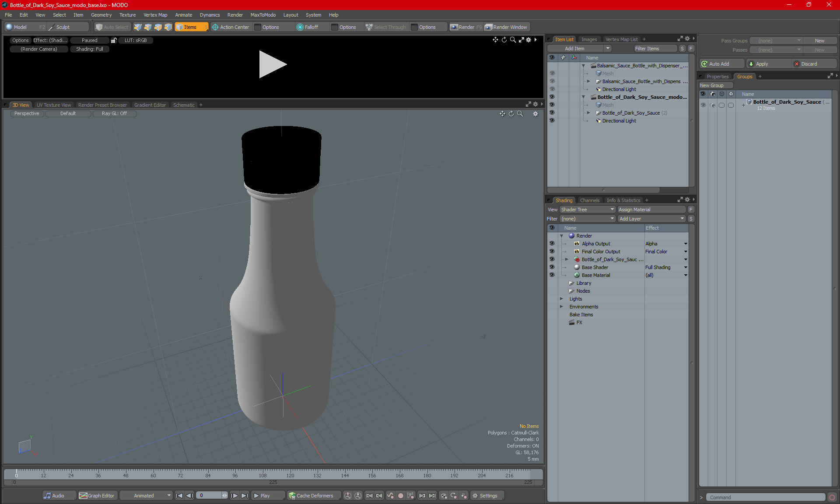Open the Animated keying dropdown

click(x=146, y=496)
